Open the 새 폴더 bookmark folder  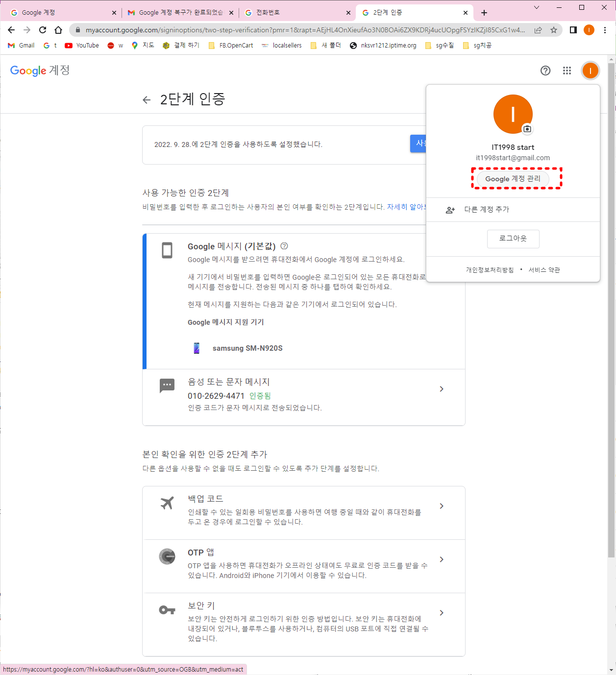(x=326, y=45)
